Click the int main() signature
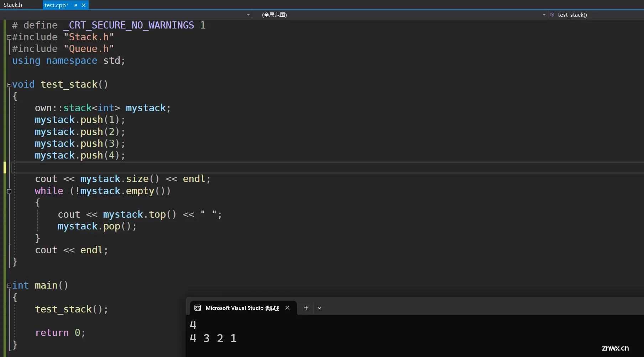The height and width of the screenshot is (357, 644). [40, 286]
